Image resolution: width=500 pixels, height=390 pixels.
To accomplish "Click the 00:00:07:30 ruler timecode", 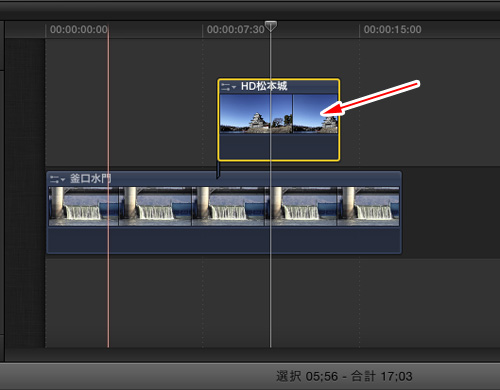I will pyautogui.click(x=236, y=30).
